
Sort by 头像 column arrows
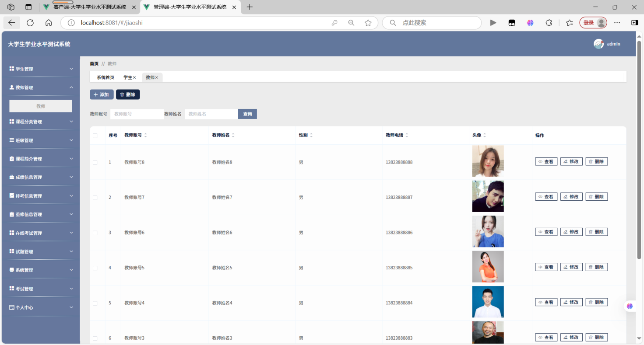coord(485,136)
